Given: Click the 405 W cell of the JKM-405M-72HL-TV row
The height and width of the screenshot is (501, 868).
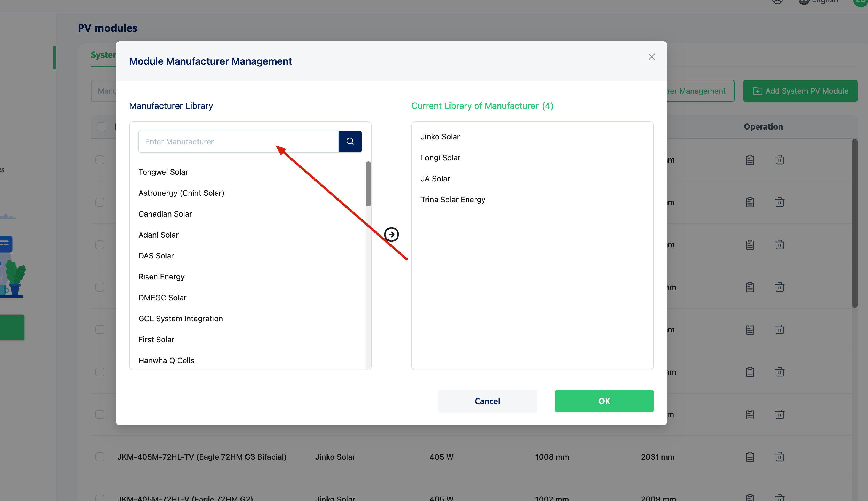Looking at the screenshot, I should point(441,457).
